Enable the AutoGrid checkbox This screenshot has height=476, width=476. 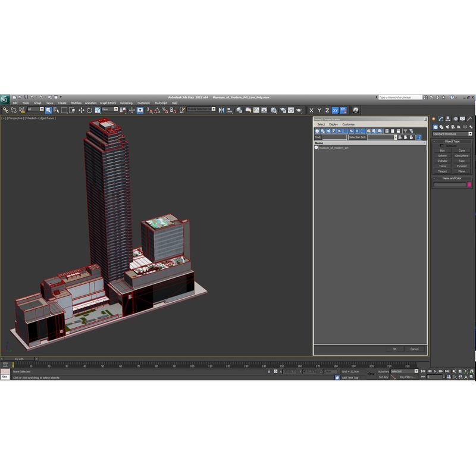pos(442,146)
